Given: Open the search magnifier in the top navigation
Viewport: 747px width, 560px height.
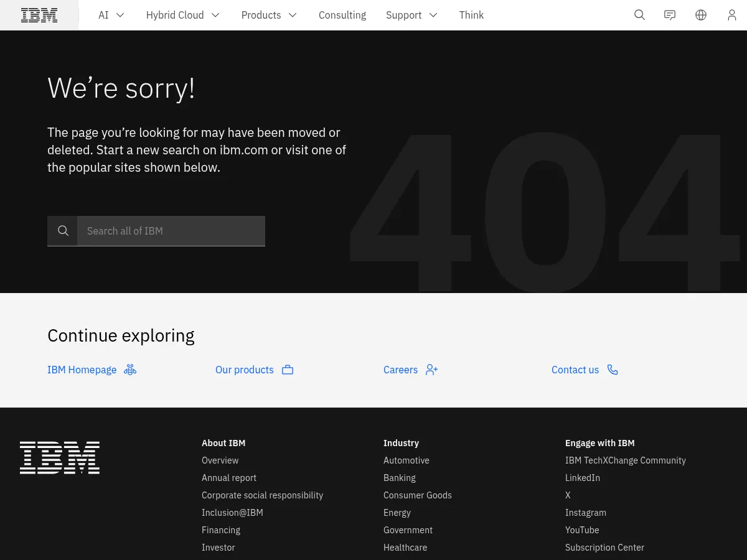Looking at the screenshot, I should (x=639, y=15).
